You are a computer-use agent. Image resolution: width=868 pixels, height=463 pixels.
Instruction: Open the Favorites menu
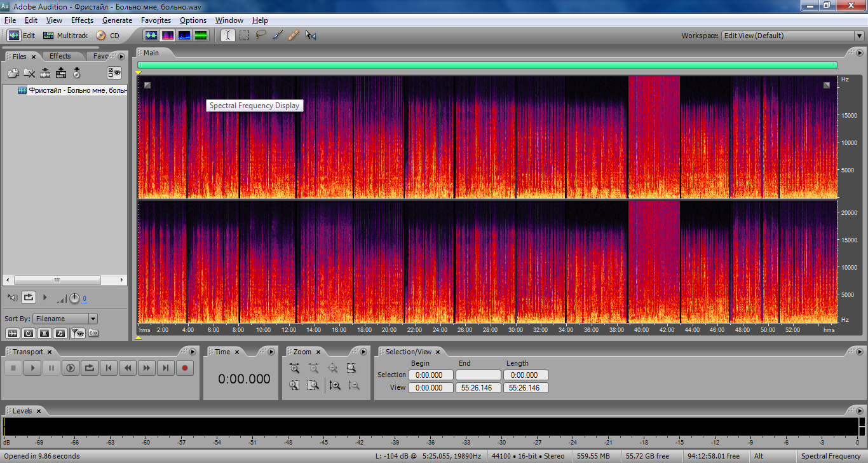click(x=156, y=20)
